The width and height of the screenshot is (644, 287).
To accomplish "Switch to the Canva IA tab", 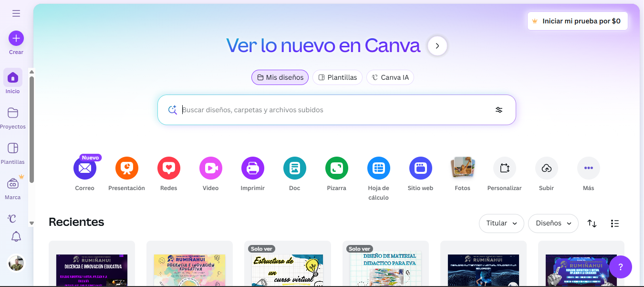I will 390,77.
